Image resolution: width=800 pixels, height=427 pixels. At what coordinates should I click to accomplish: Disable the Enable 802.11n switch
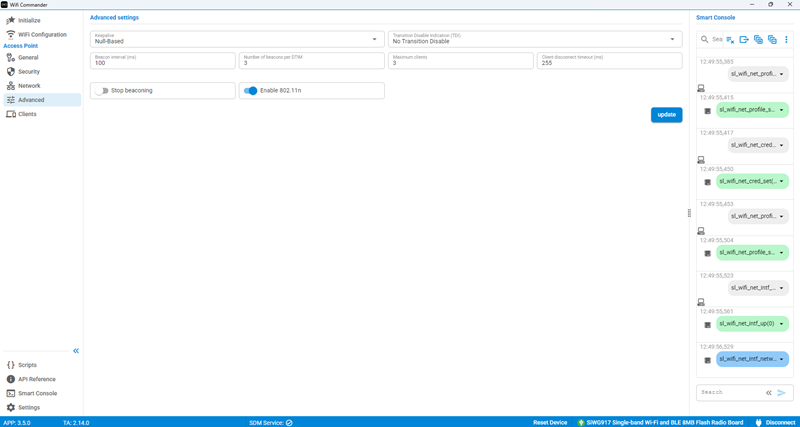[251, 90]
